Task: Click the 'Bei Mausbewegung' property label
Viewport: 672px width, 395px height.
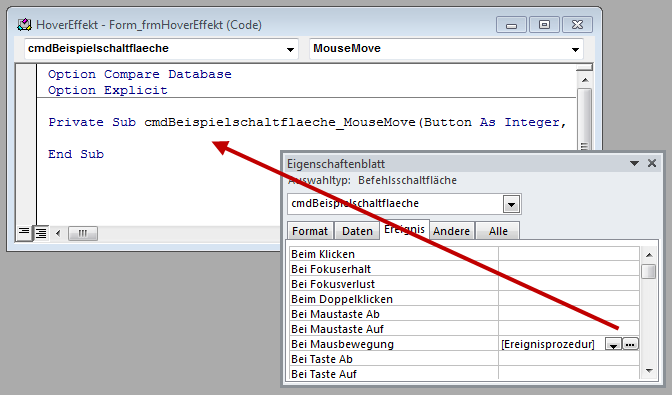Action: (342, 344)
